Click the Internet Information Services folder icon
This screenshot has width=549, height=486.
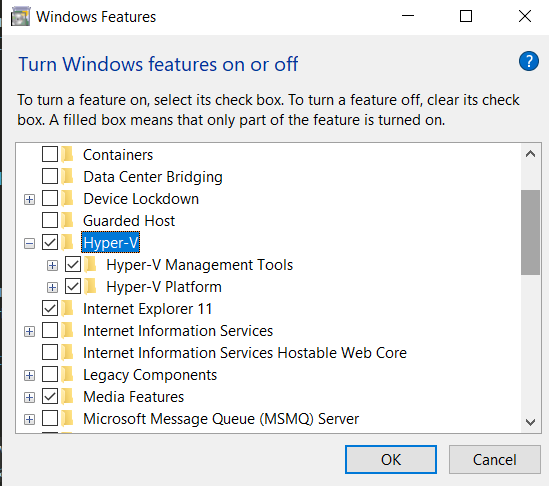point(67,331)
